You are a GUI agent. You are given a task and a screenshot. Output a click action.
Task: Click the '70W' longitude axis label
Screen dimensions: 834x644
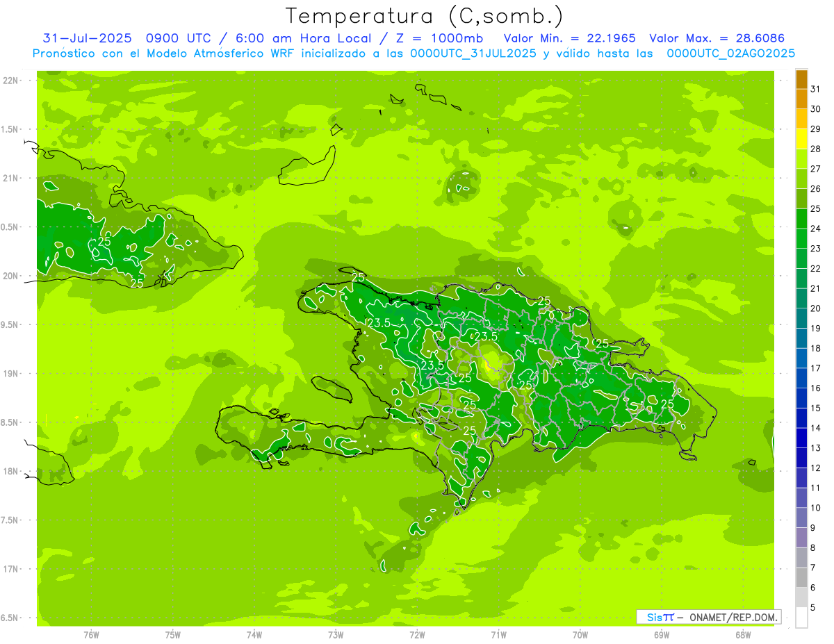tap(580, 635)
